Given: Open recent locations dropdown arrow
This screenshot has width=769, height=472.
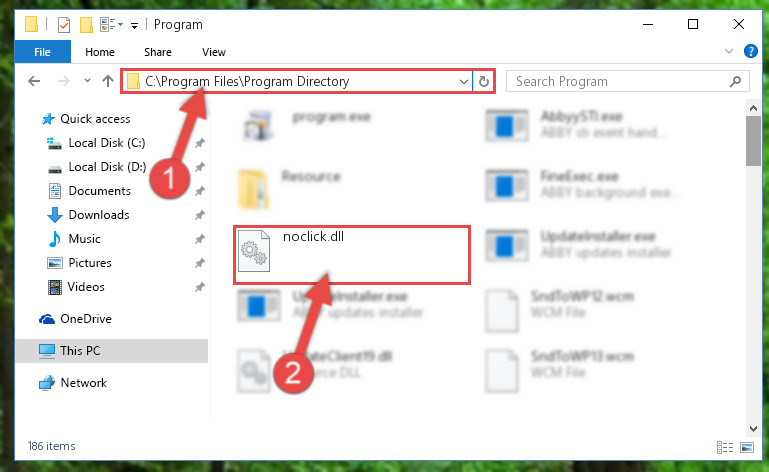Looking at the screenshot, I should [x=87, y=80].
